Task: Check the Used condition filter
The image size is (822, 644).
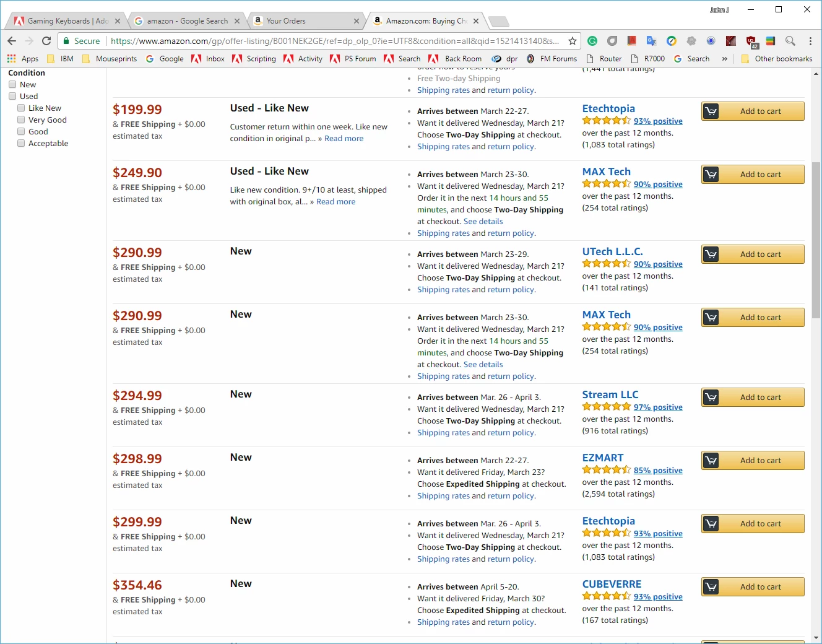Action: [x=12, y=96]
